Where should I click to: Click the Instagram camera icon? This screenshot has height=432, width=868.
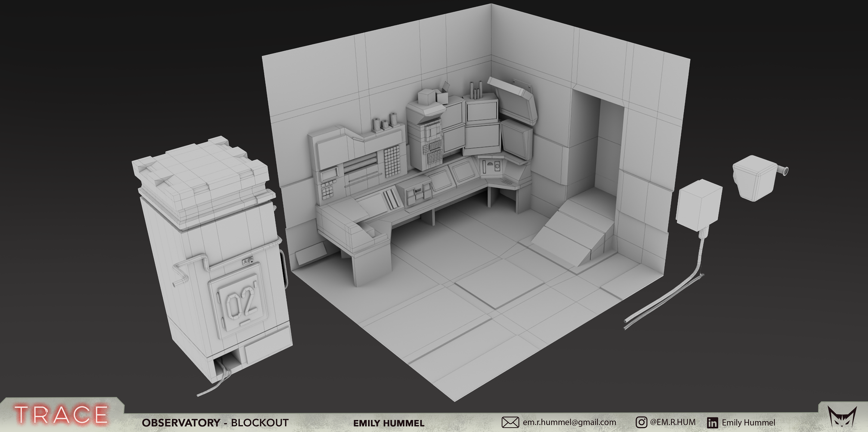(x=641, y=422)
